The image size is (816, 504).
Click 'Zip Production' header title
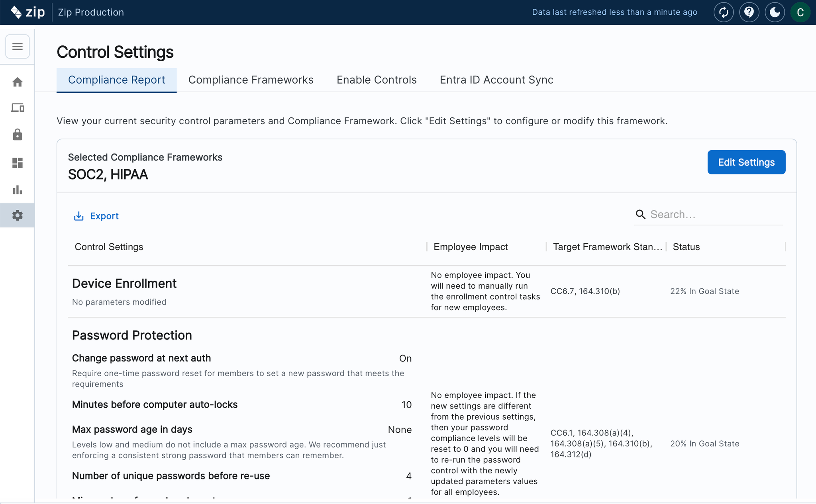[91, 12]
